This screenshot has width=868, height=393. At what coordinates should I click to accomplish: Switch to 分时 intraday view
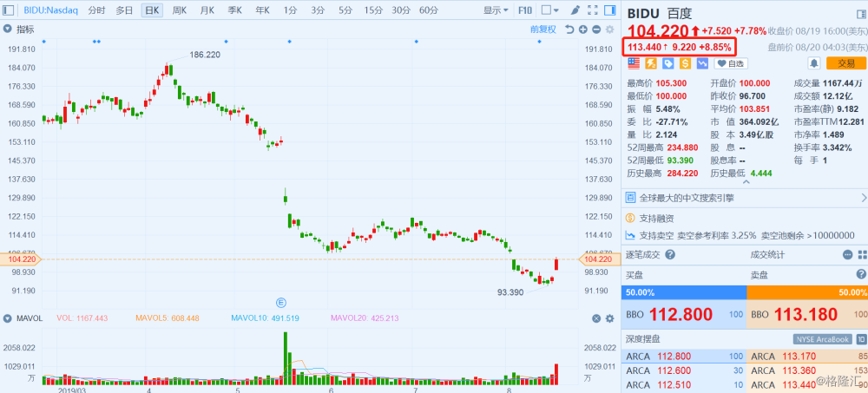96,10
